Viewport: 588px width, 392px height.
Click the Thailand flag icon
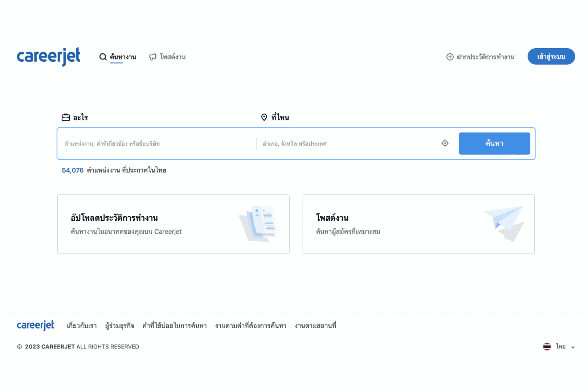(547, 347)
